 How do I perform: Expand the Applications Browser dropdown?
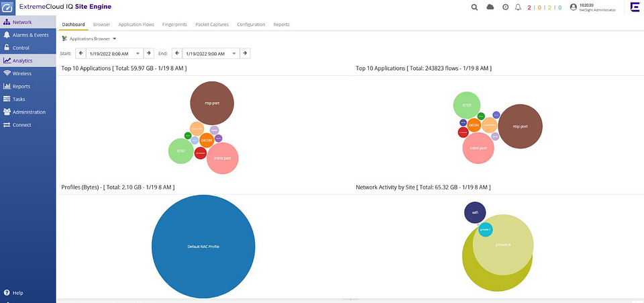pyautogui.click(x=115, y=39)
